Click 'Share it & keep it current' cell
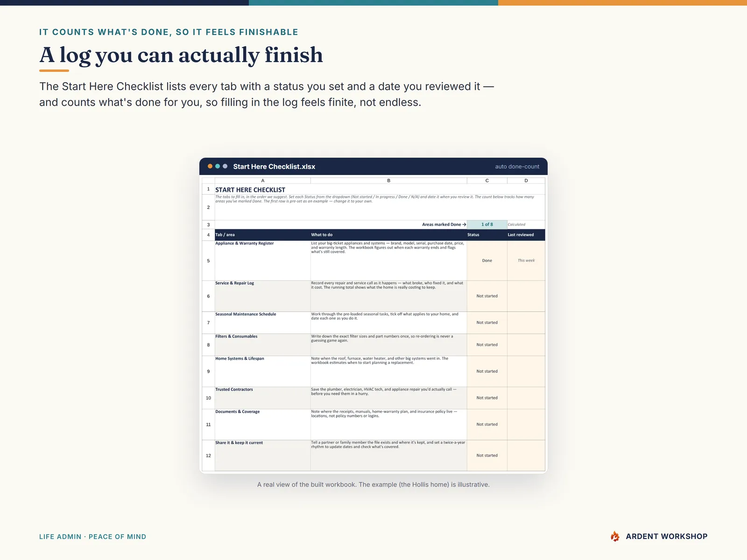 tap(263, 455)
